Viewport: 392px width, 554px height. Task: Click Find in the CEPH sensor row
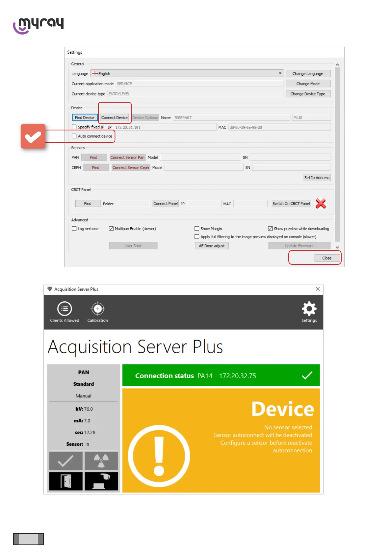pos(96,167)
